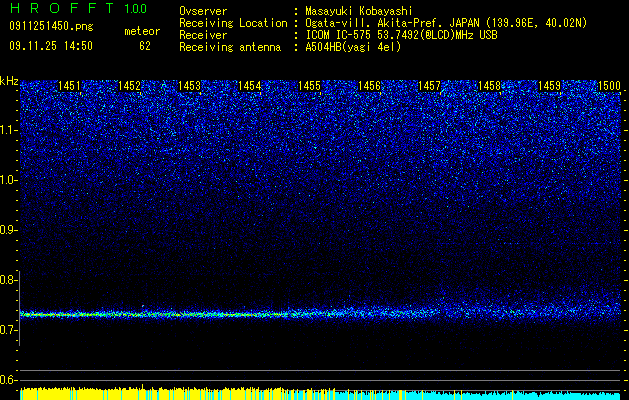Click the 1453 time marker
Image resolution: width=629 pixels, height=400 pixels.
[x=189, y=86]
